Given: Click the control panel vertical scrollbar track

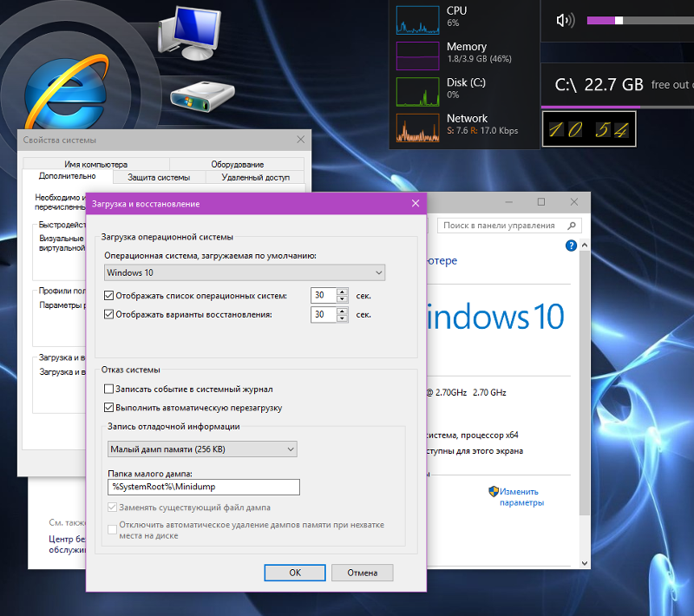Looking at the screenshot, I should [x=584, y=403].
